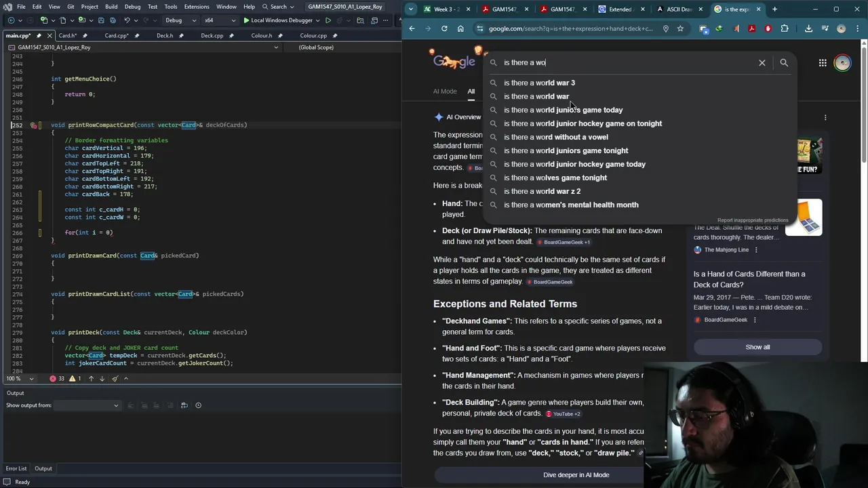The width and height of the screenshot is (868, 488).
Task: Click the code cleanup broom icon
Action: 115,378
